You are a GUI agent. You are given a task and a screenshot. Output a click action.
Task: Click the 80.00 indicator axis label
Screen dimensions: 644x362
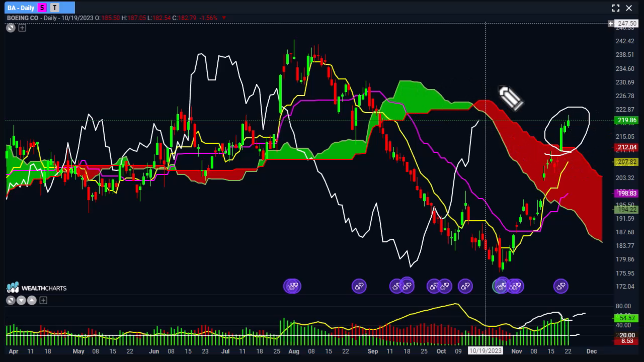(623, 306)
